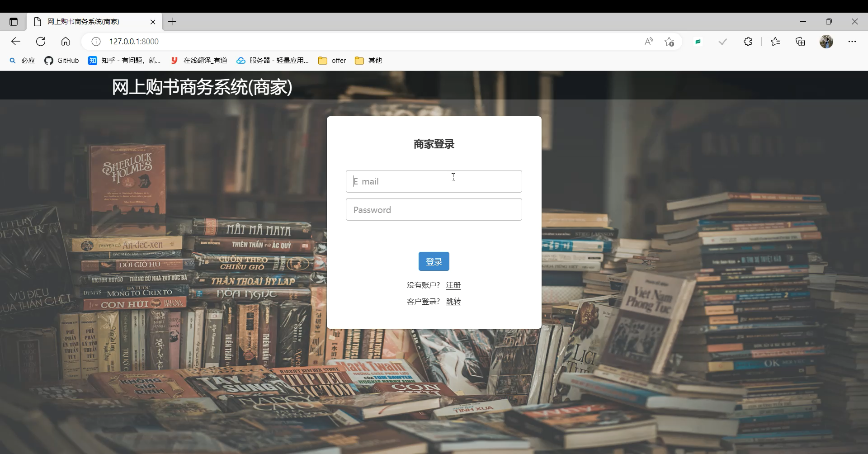Expand the 其他 bookmarks folder
Image resolution: width=868 pixels, height=454 pixels.
[x=368, y=61]
